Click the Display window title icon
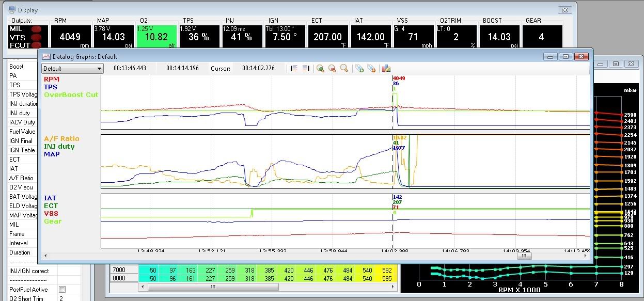This screenshot has height=301, width=644. 11,10
